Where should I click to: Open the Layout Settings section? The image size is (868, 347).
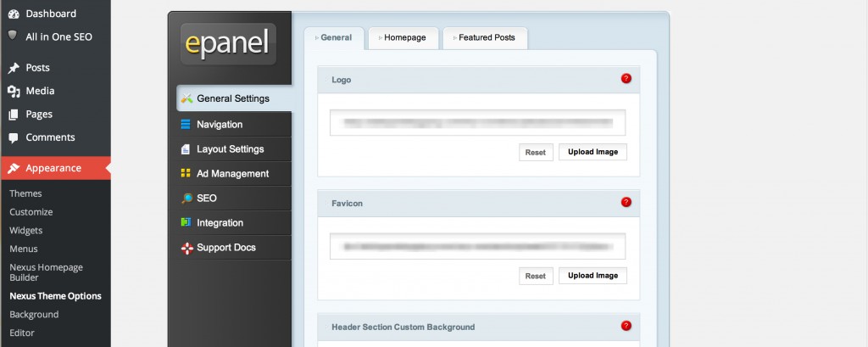234,149
